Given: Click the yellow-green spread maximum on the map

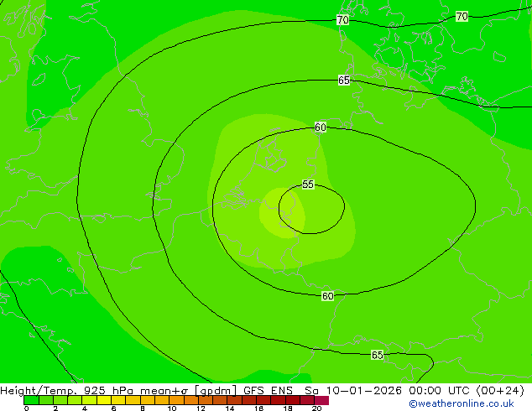Looking at the screenshot, I should pos(282,213).
